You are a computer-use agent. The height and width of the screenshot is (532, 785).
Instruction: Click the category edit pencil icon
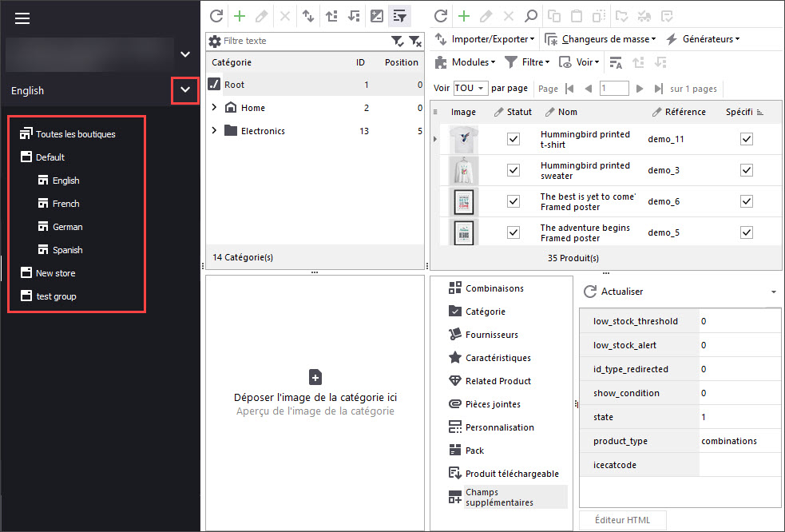pyautogui.click(x=261, y=16)
